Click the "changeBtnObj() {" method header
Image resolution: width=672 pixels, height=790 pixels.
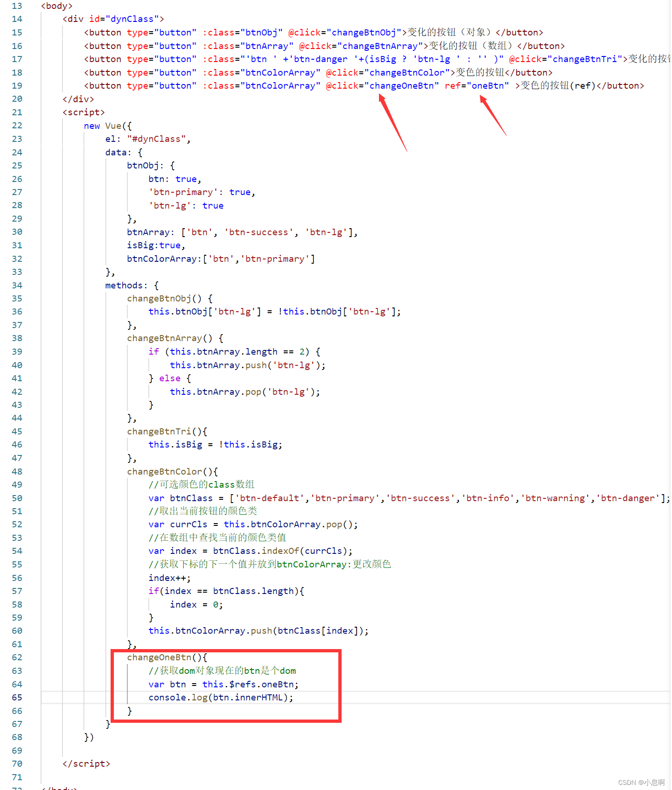click(170, 299)
